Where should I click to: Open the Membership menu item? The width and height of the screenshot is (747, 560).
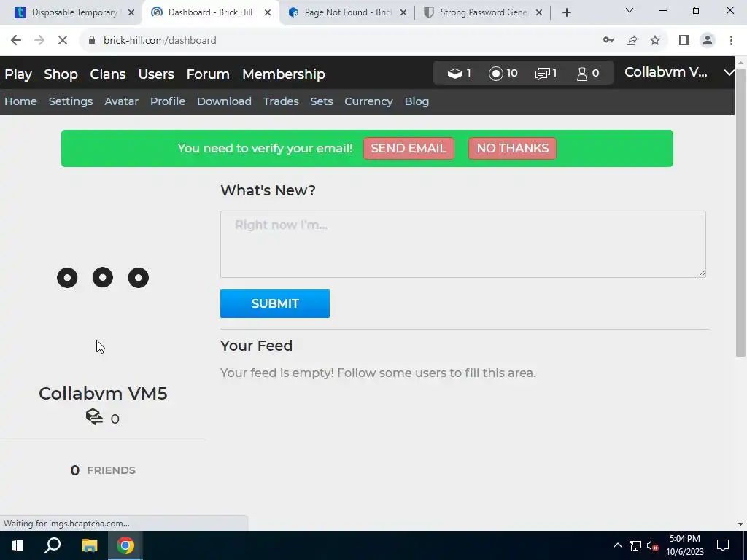284,74
